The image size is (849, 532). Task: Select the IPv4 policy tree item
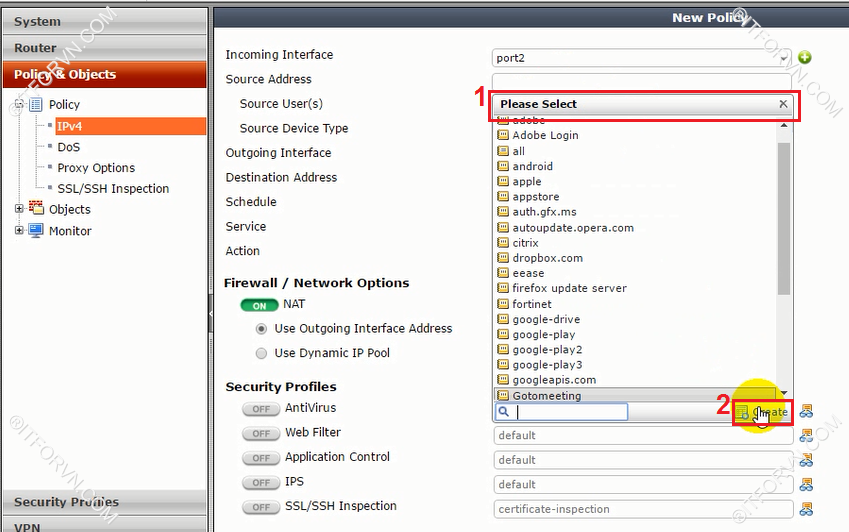coord(130,126)
